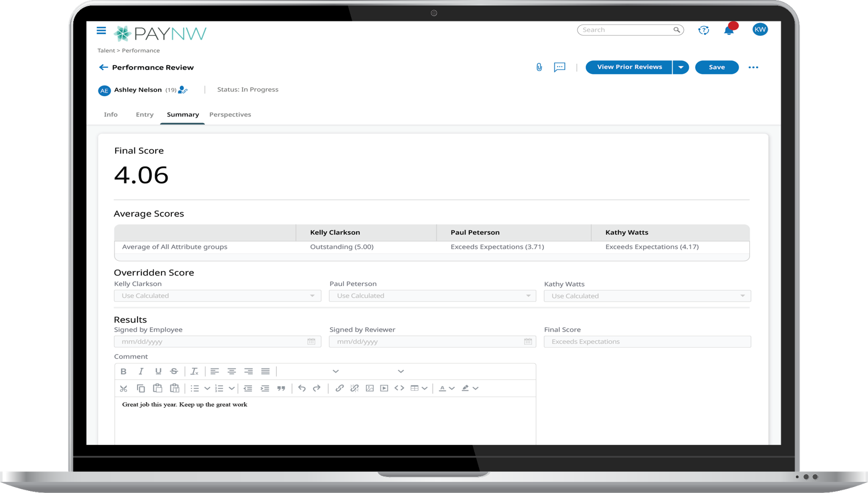This screenshot has height=493, width=868.
Task: Toggle underline in the comment toolbar
Action: coord(158,371)
